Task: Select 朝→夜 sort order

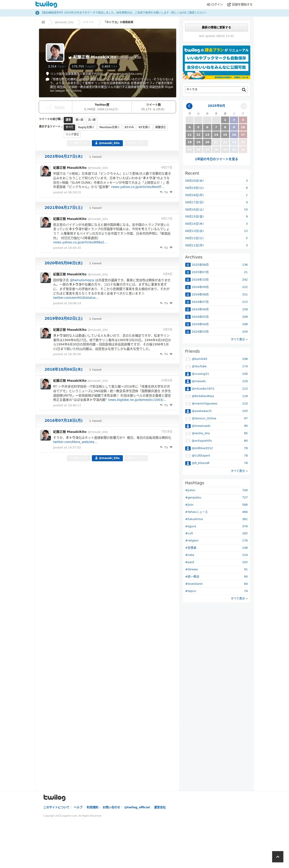Action: click(x=79, y=120)
